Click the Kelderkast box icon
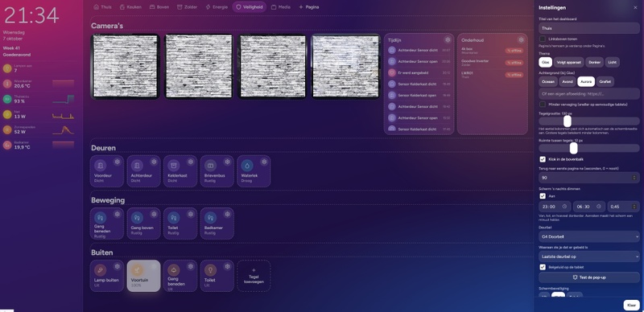The height and width of the screenshot is (312, 644). click(x=173, y=166)
